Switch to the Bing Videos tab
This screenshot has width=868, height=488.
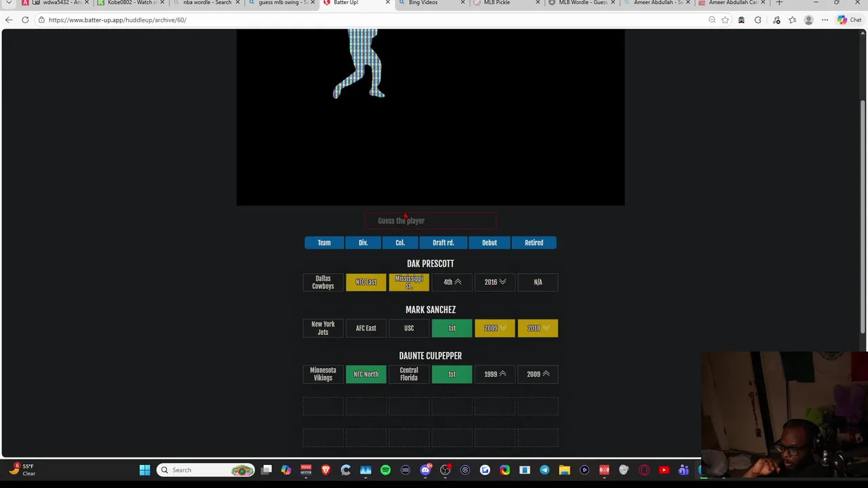pos(430,3)
